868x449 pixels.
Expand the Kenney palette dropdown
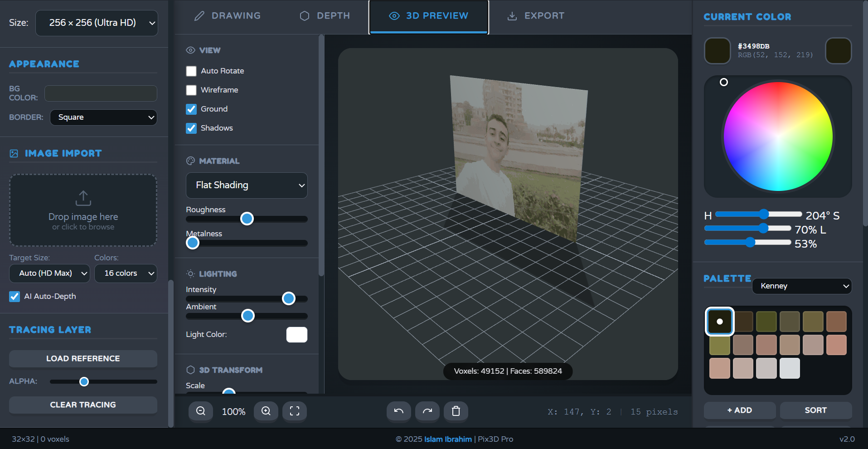coord(802,286)
